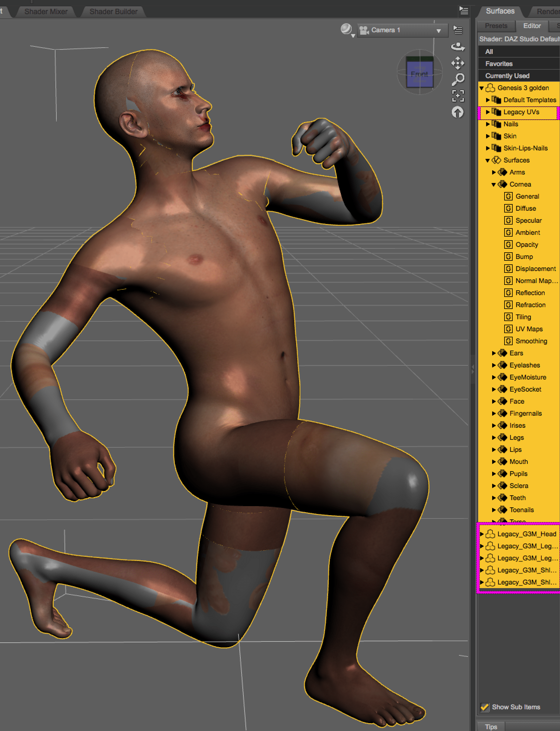Click the orbit camera rotate icon
The image size is (560, 731).
458,47
